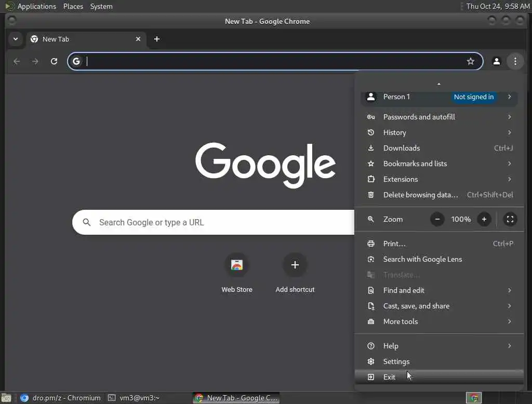Open the Places menu in top panel
Screen dimensions: 532x404
pos(73,6)
